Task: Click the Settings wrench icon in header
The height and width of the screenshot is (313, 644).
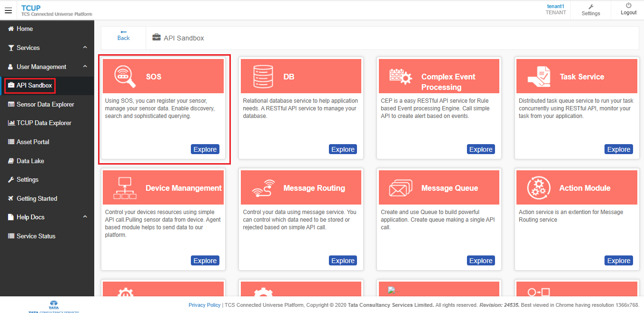Action: click(x=591, y=7)
